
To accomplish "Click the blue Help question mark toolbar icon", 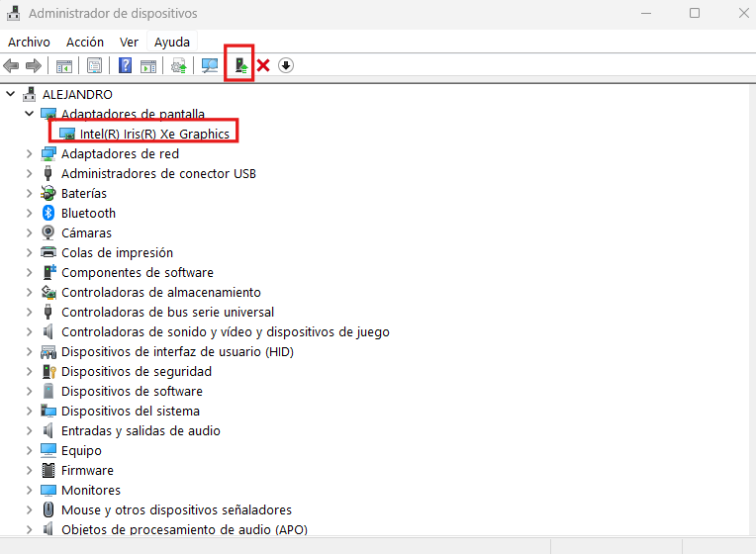I will (126, 66).
